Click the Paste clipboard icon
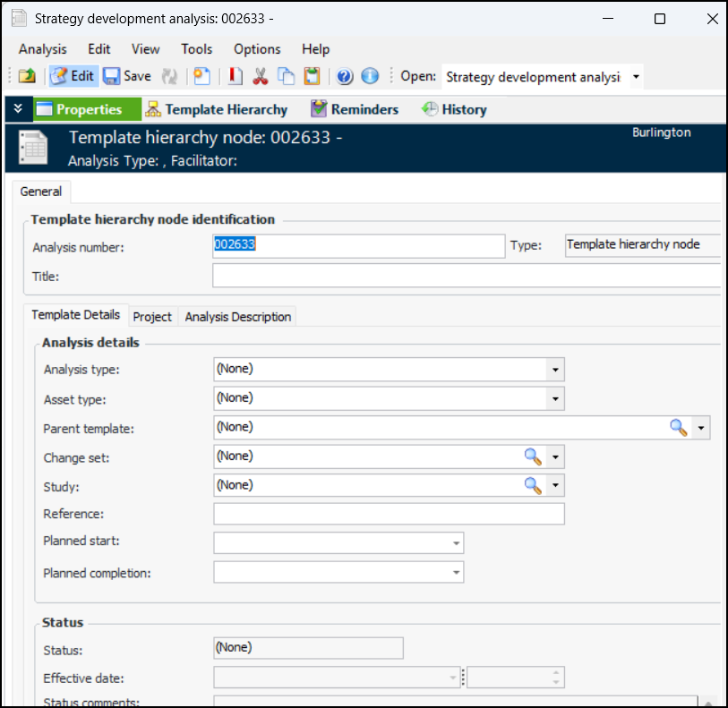 click(x=311, y=76)
